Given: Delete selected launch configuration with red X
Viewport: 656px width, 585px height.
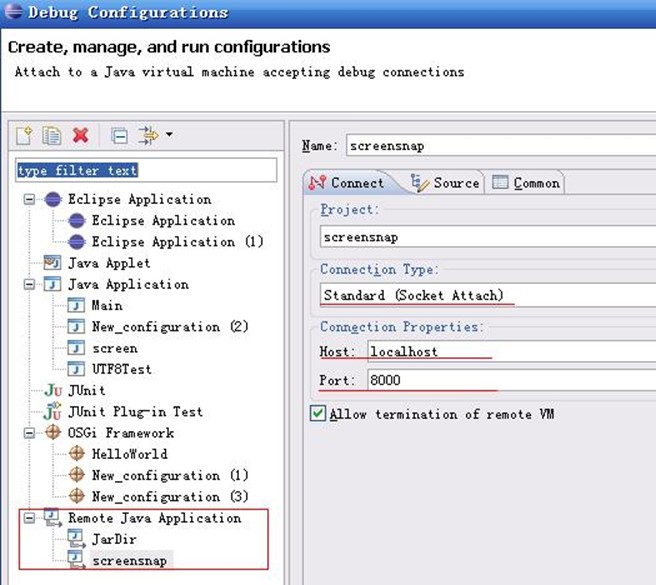Looking at the screenshot, I should [x=81, y=135].
